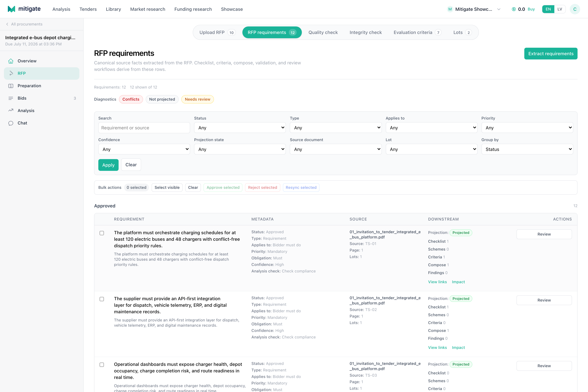Image resolution: width=588 pixels, height=392 pixels.
Task: Open the Source document dropdown
Action: [x=335, y=149]
